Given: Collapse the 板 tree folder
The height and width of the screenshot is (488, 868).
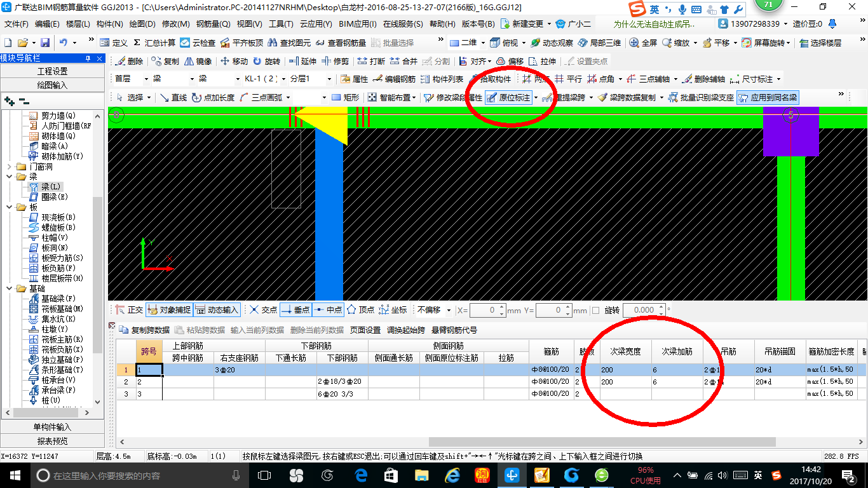Looking at the screenshot, I should [10, 207].
